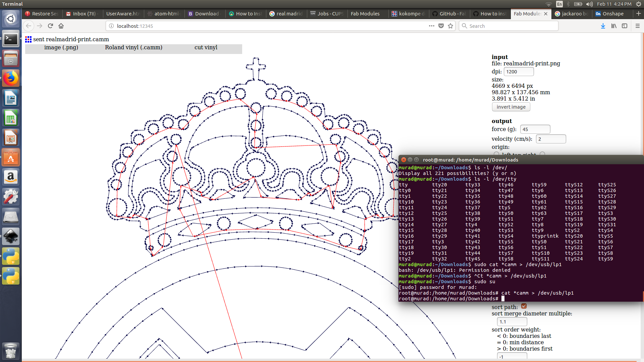Go back using the browser back arrow
This screenshot has height=362, width=644.
point(29,26)
